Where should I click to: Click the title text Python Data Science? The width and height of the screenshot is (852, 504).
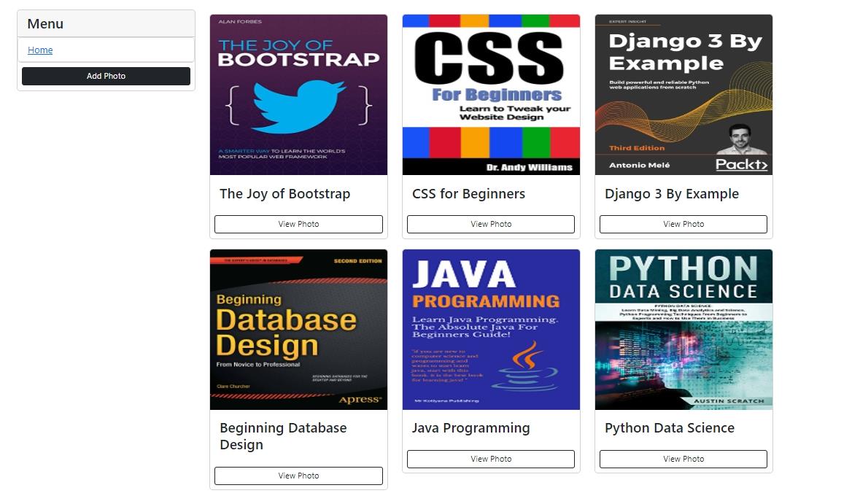(x=670, y=428)
